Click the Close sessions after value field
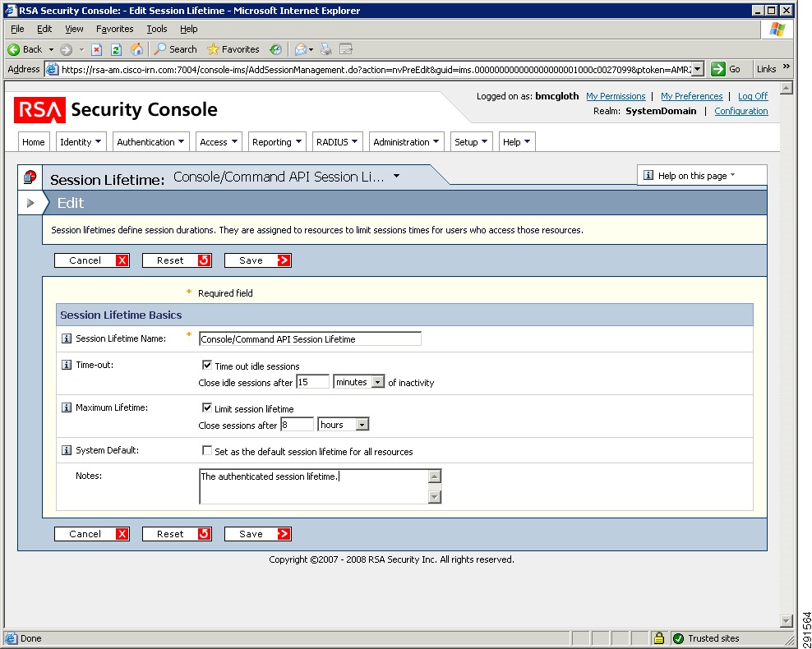This screenshot has height=649, width=812. [x=298, y=425]
